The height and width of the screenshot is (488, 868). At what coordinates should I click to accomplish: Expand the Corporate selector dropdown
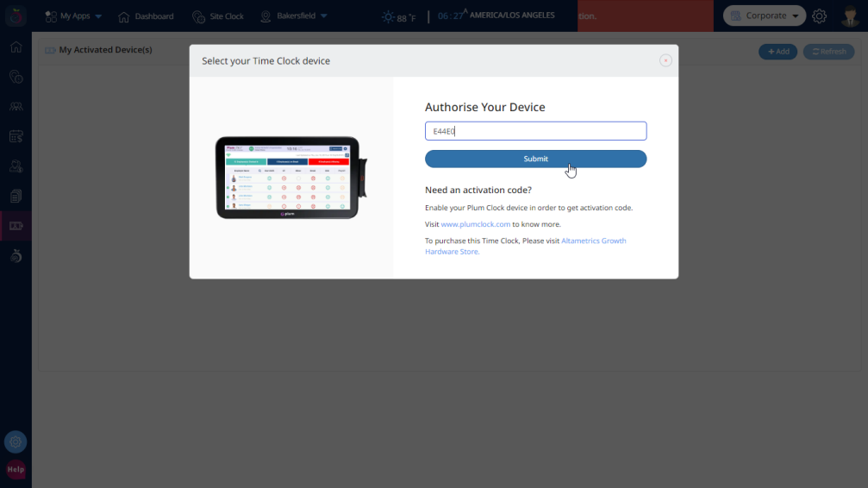765,16
